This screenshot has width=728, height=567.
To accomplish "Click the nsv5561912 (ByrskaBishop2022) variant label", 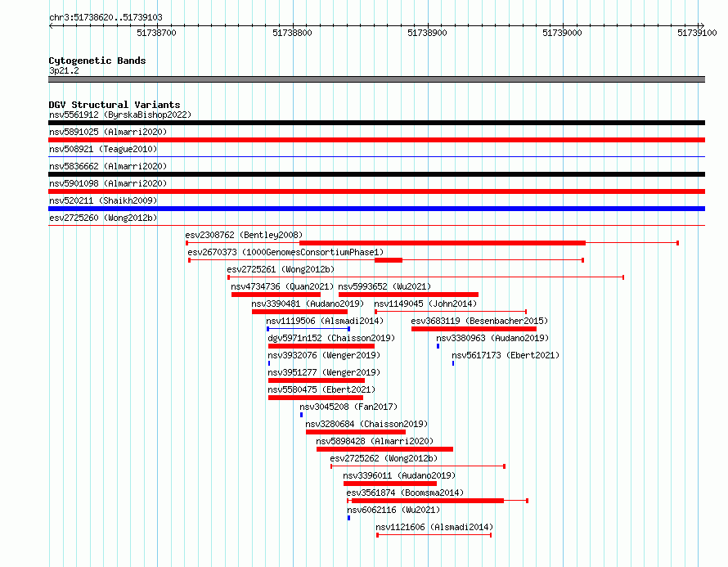I will (x=120, y=115).
